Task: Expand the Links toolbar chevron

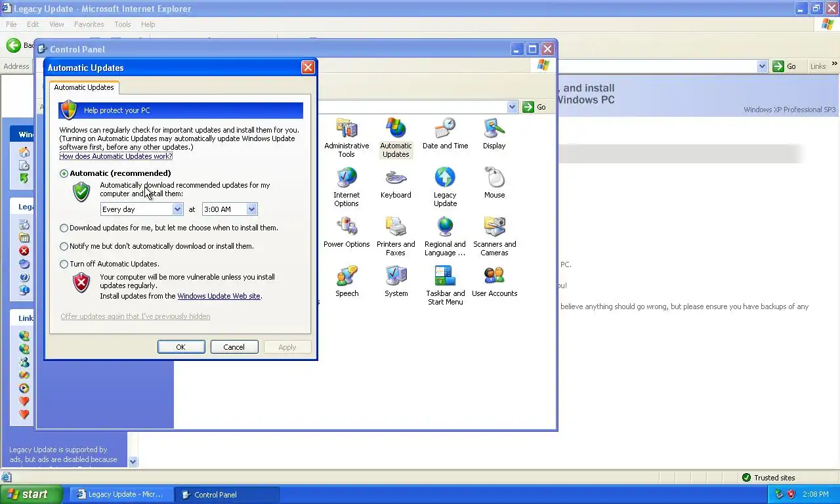Action: tap(834, 64)
